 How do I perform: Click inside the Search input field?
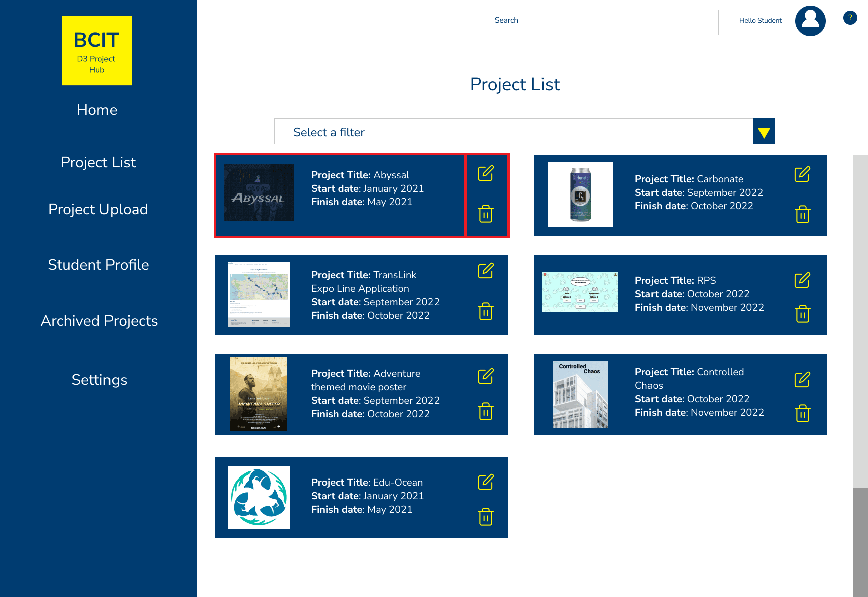pos(626,22)
